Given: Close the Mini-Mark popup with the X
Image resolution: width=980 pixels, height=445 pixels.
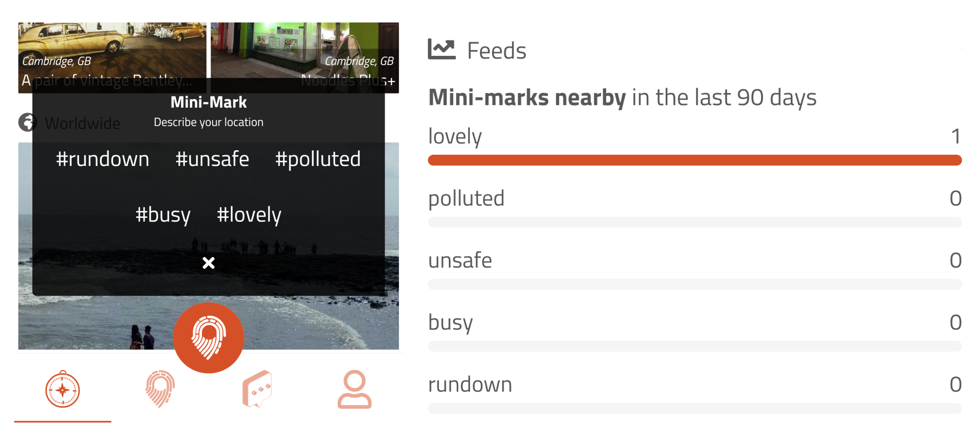Looking at the screenshot, I should (209, 263).
